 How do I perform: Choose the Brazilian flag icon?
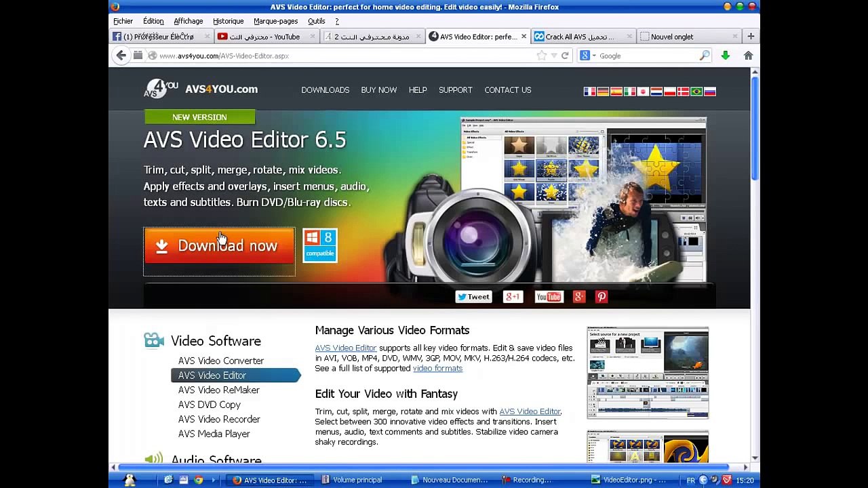tap(696, 91)
